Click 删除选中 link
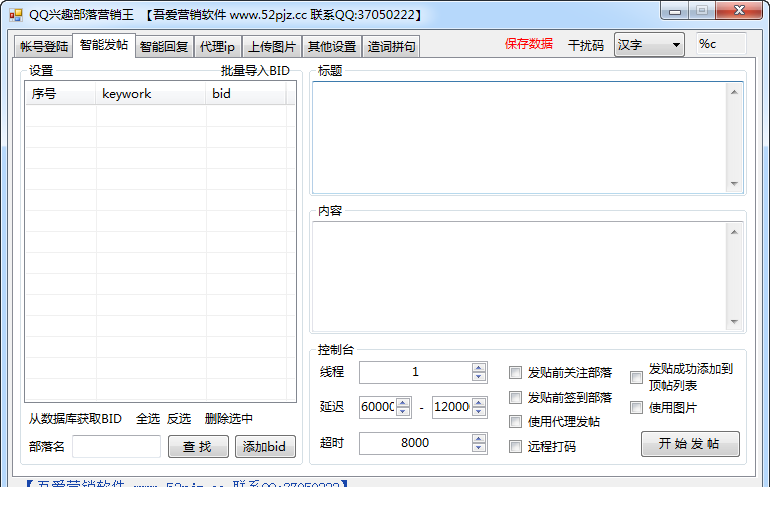 pyautogui.click(x=229, y=419)
